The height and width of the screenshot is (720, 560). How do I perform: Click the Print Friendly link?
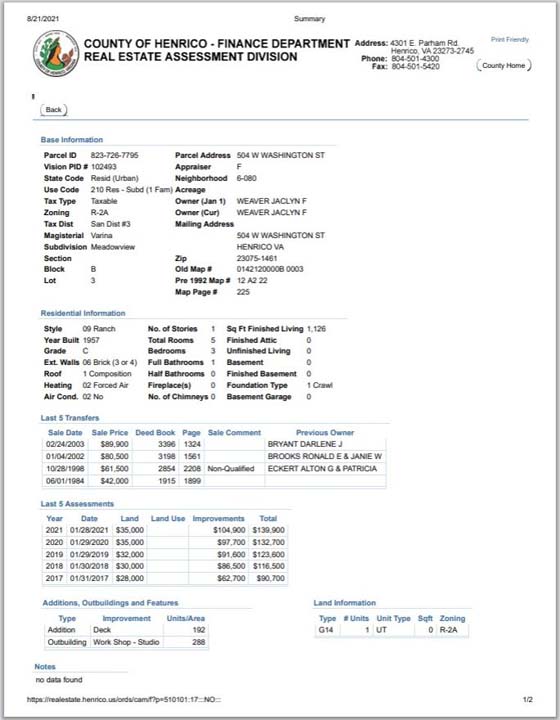pos(510,39)
